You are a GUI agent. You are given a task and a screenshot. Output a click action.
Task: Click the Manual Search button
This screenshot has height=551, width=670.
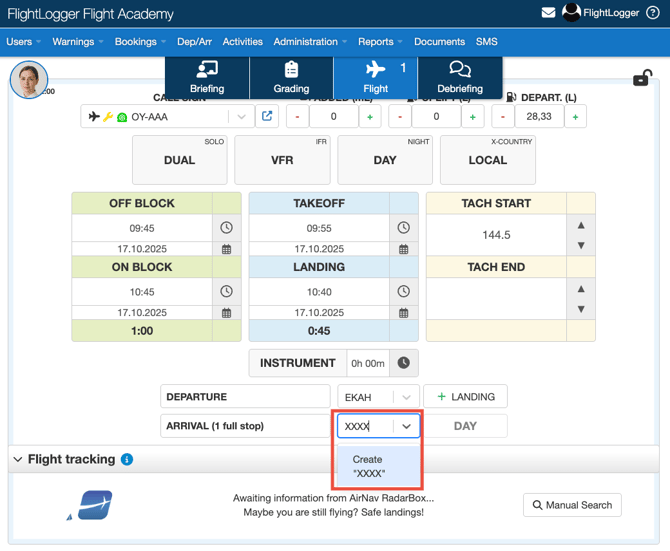click(572, 505)
